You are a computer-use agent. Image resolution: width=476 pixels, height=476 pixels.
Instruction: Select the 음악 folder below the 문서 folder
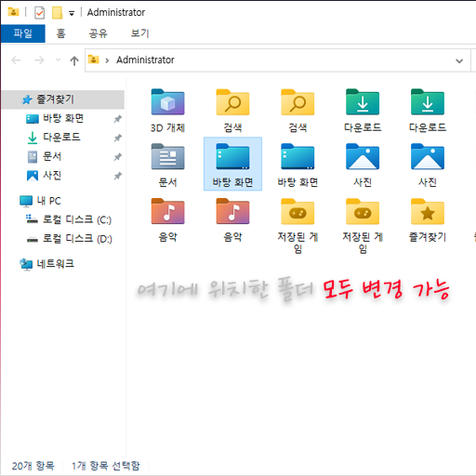[167, 220]
